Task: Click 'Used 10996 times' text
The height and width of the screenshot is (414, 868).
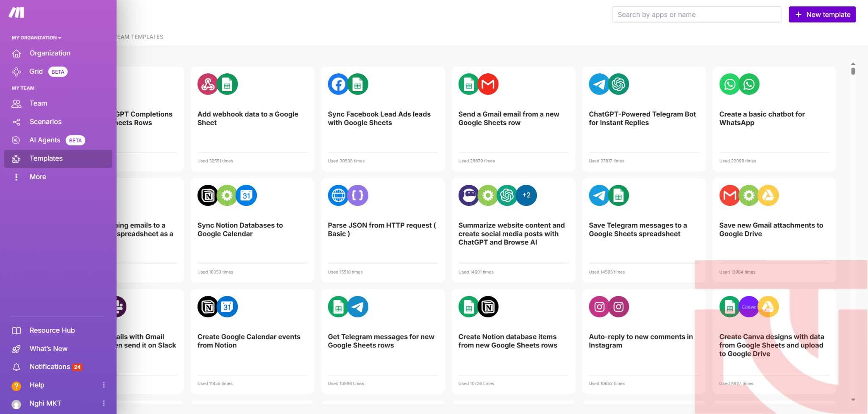Action: point(346,383)
